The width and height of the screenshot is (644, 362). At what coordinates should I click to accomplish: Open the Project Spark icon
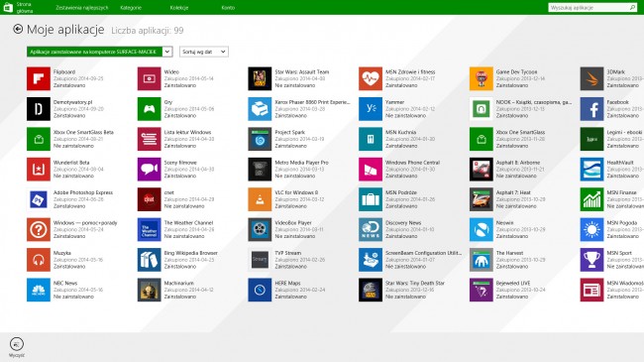(260, 139)
